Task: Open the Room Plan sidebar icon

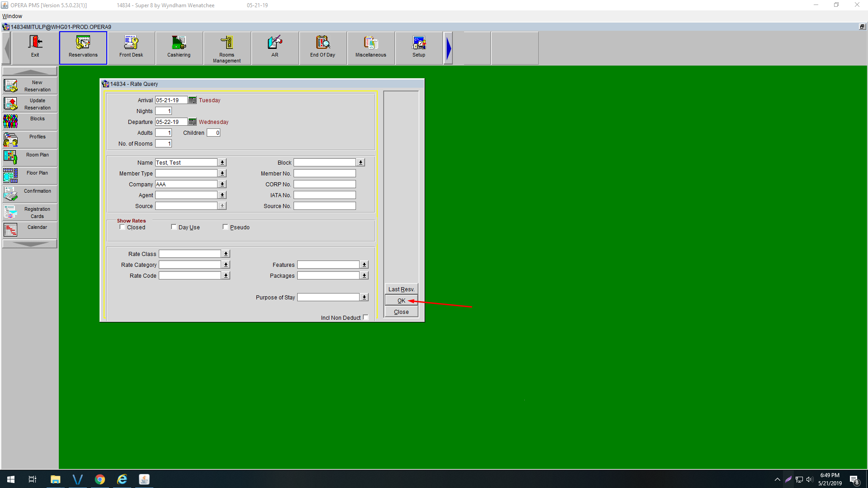Action: [x=30, y=157]
